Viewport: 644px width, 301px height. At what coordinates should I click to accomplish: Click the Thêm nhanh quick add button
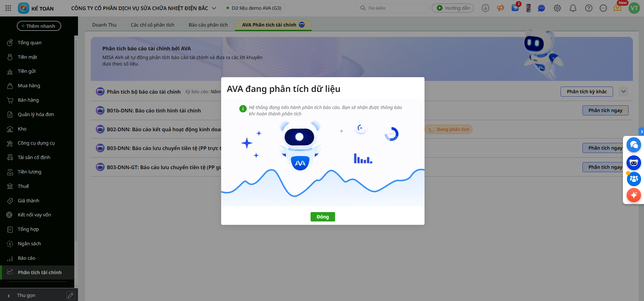coord(39,26)
